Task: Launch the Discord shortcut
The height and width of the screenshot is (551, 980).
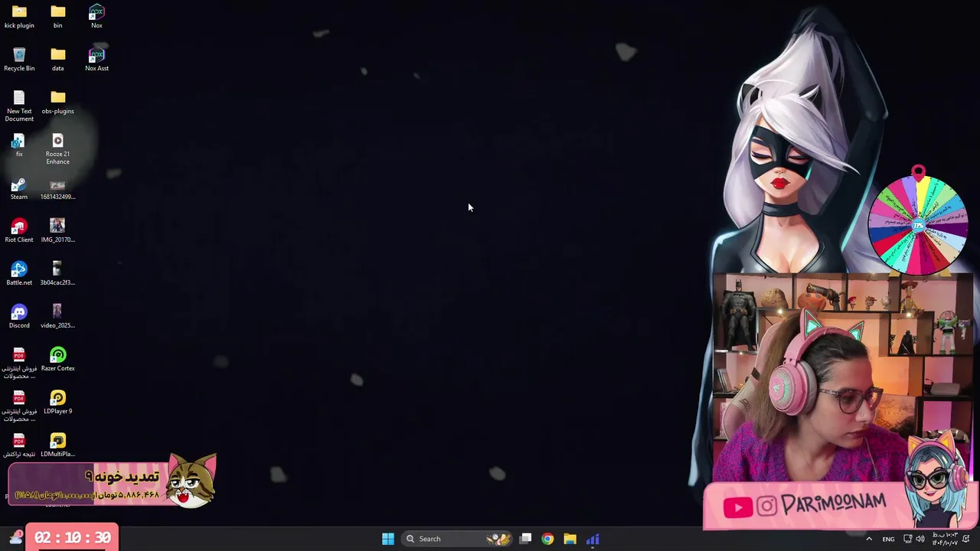Action: point(19,317)
